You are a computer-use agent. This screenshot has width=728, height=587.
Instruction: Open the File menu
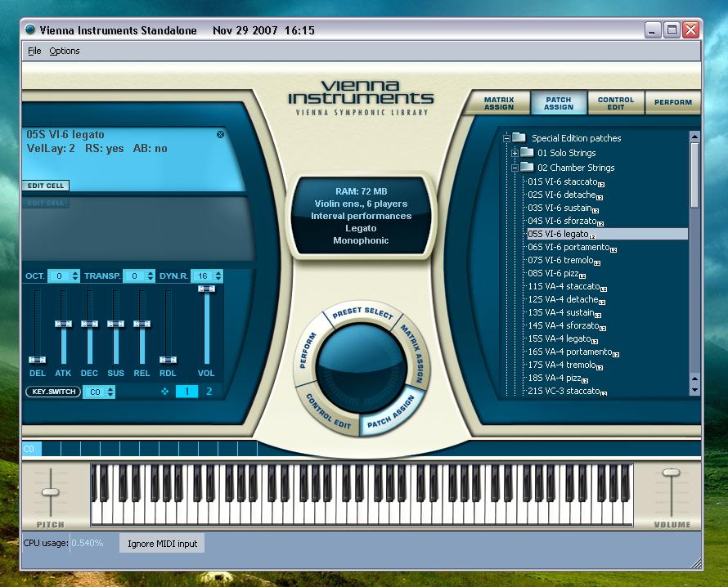coord(34,51)
